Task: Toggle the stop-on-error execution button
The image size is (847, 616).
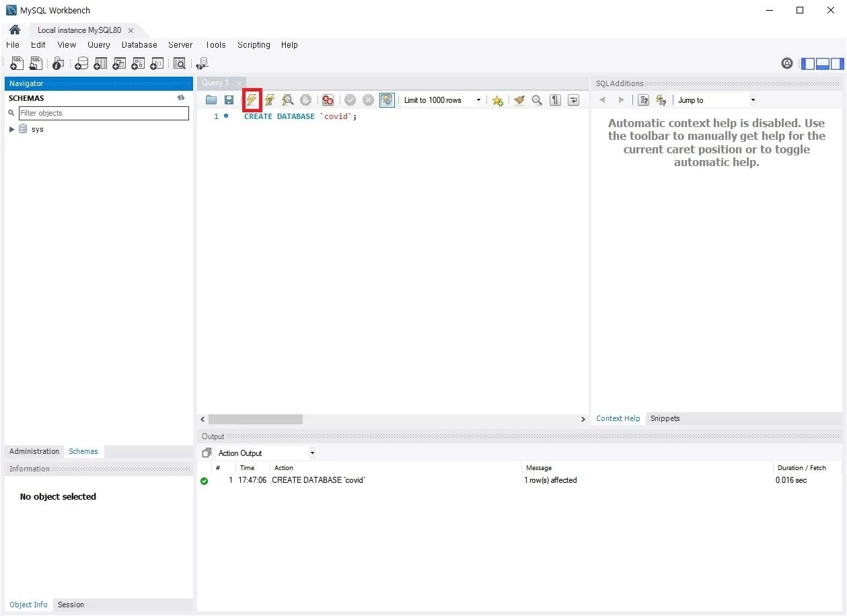Action: (328, 100)
